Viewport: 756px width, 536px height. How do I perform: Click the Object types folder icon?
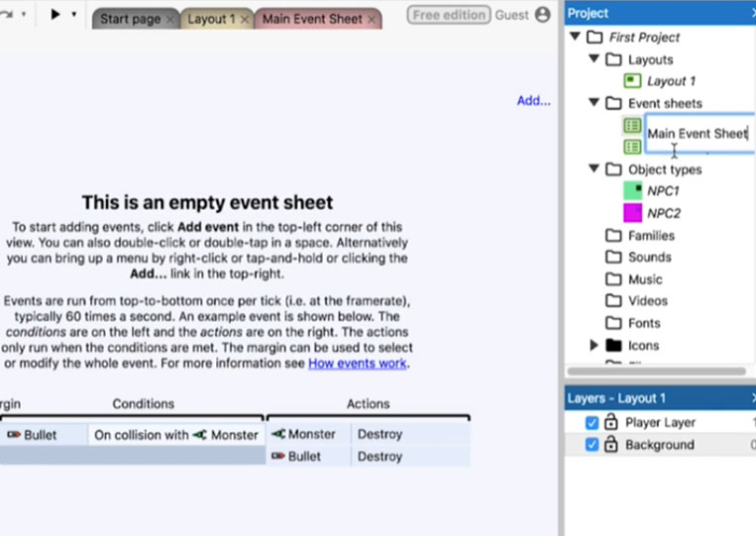tap(613, 169)
